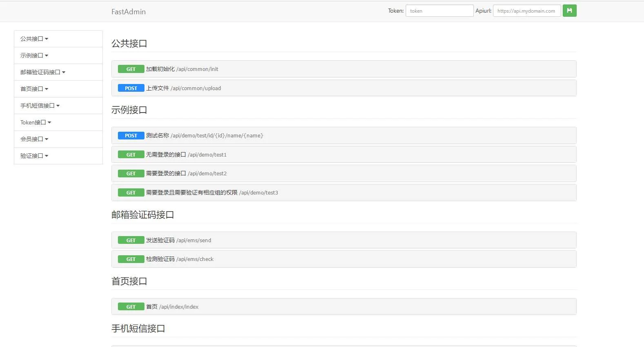Viewport: 644px width, 347px height.
Task: Expand the /api/demo/test2 endpoint row
Action: tap(186, 174)
